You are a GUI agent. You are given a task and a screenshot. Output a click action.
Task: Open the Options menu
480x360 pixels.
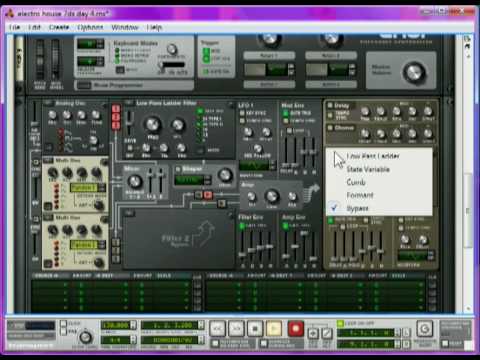click(90, 27)
